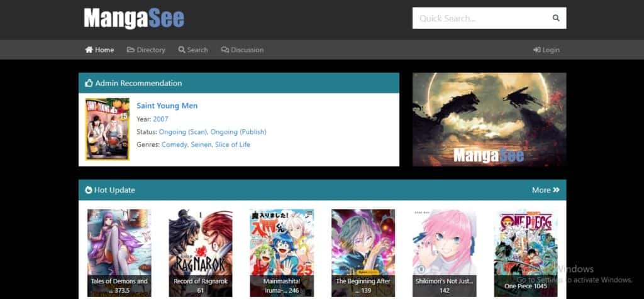The image size is (644, 299).
Task: Click the MangaSee wolves banner image
Action: (x=489, y=119)
